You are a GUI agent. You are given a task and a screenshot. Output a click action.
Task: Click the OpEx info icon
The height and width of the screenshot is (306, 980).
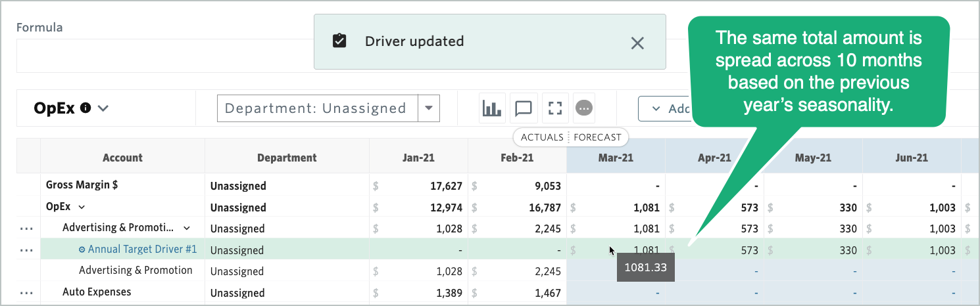[x=85, y=108]
